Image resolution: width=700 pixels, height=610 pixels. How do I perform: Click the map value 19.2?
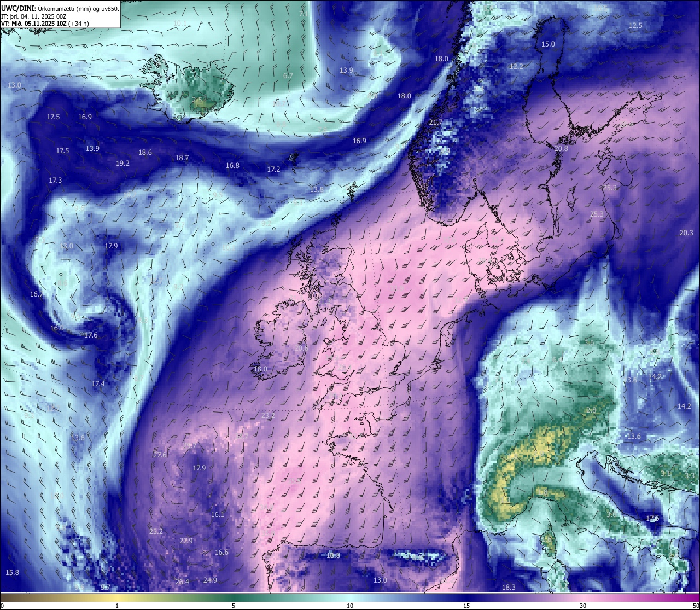[122, 164]
